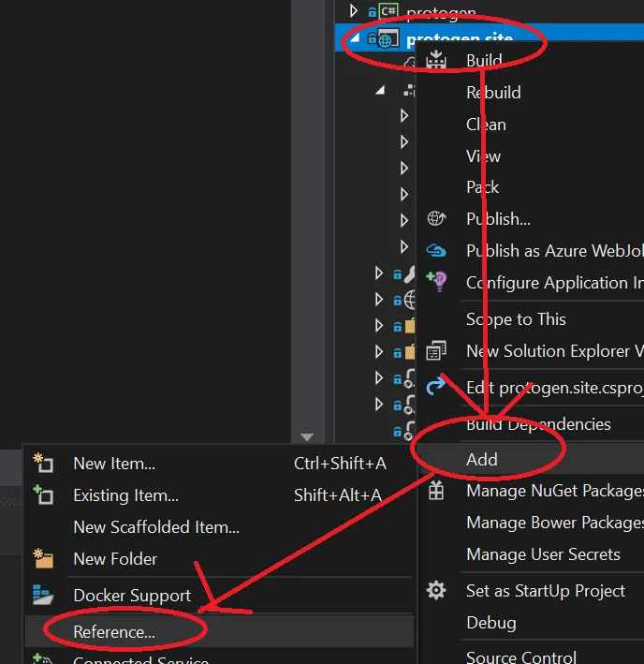
Task: Collapse the protogen.site project node
Action: click(x=354, y=38)
